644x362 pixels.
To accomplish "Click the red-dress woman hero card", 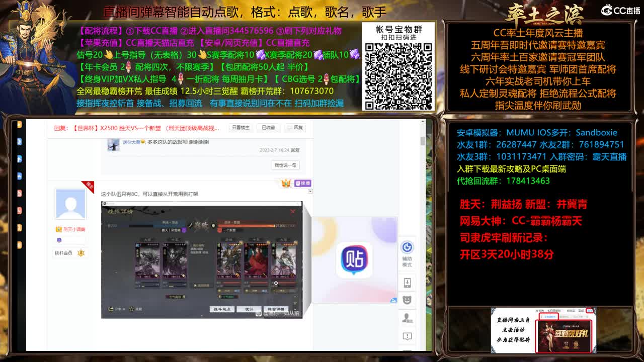I will coord(256,260).
